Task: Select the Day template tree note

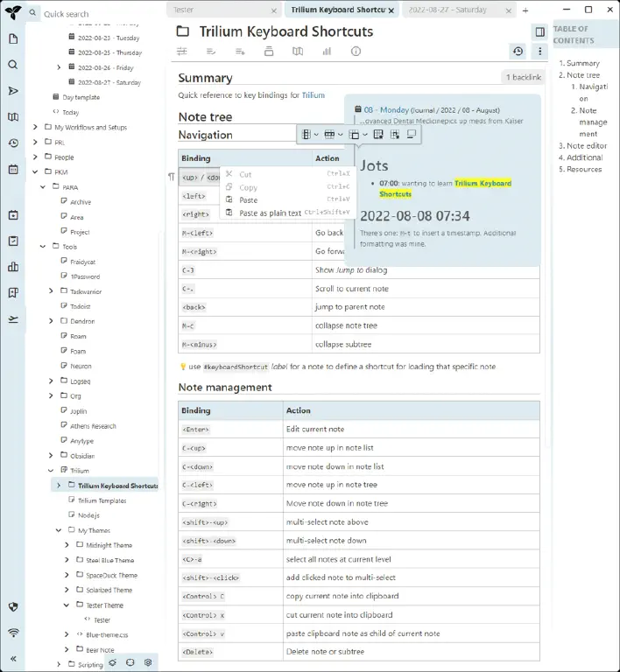Action: pyautogui.click(x=81, y=97)
